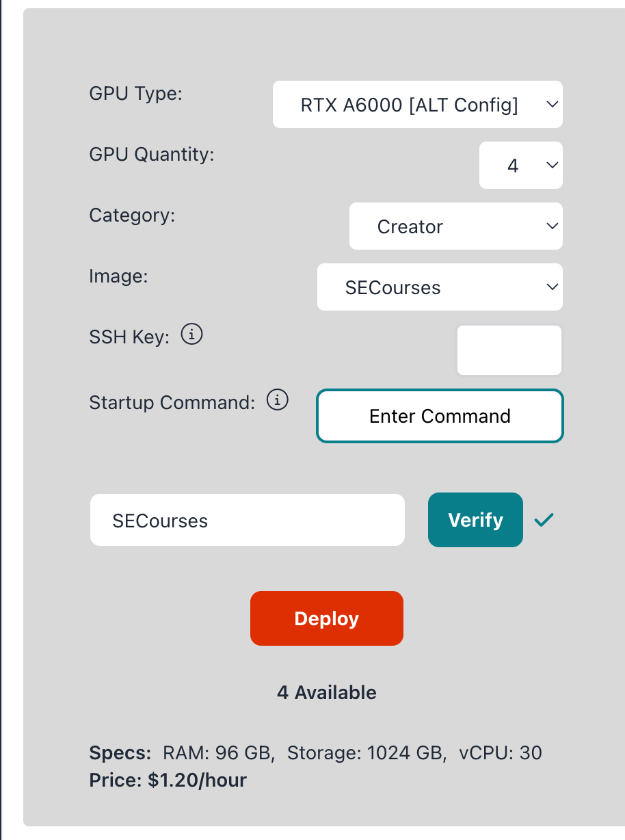The image size is (625, 840).
Task: Open the GPU Type dropdown
Action: (417, 105)
